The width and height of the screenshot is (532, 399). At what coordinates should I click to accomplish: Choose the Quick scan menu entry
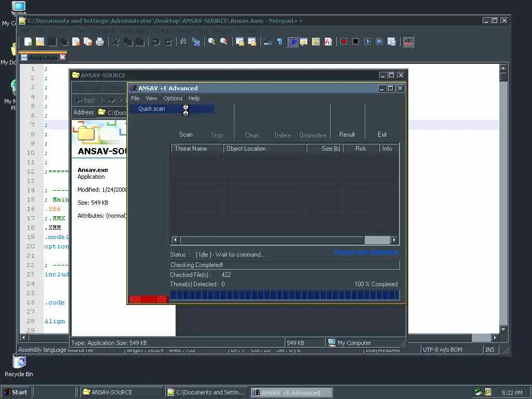tap(171, 109)
